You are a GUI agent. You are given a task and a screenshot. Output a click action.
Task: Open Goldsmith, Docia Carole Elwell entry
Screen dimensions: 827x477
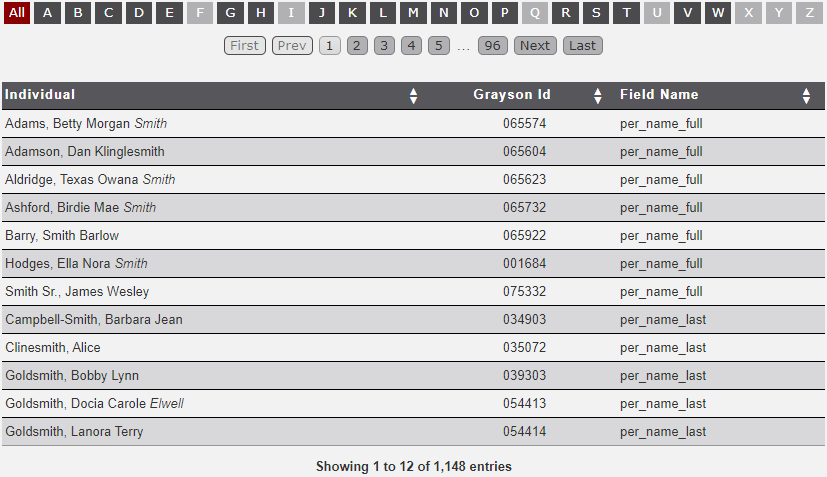pyautogui.click(x=94, y=404)
